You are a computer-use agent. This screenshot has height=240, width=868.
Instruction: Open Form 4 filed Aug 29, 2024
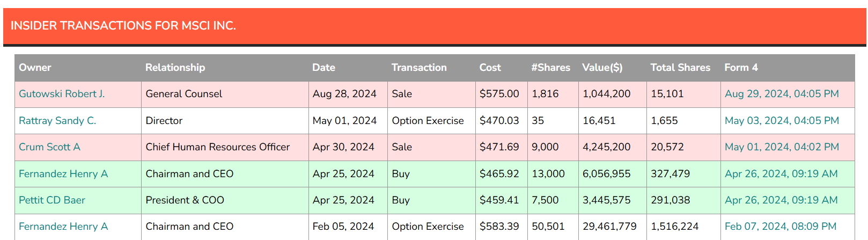pos(782,94)
